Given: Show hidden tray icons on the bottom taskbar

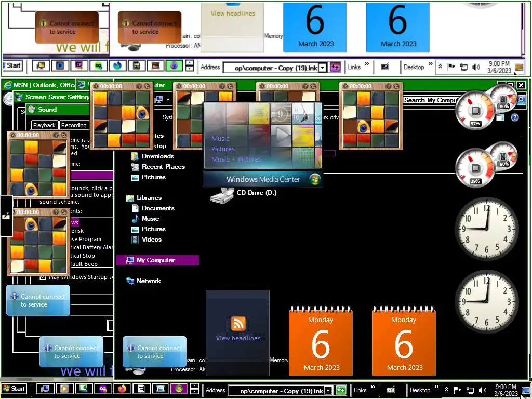Looking at the screenshot, I should click(446, 390).
